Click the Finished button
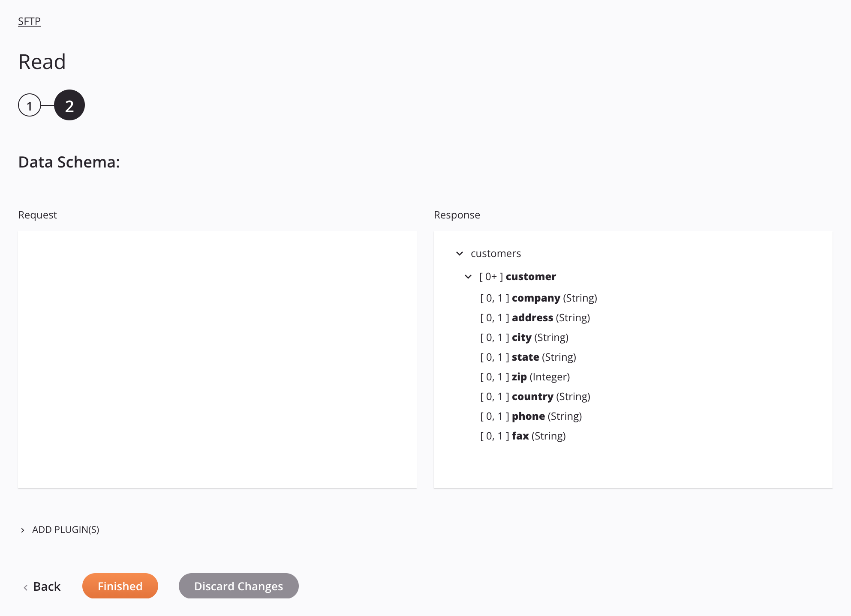Image resolution: width=851 pixels, height=616 pixels. pos(120,586)
